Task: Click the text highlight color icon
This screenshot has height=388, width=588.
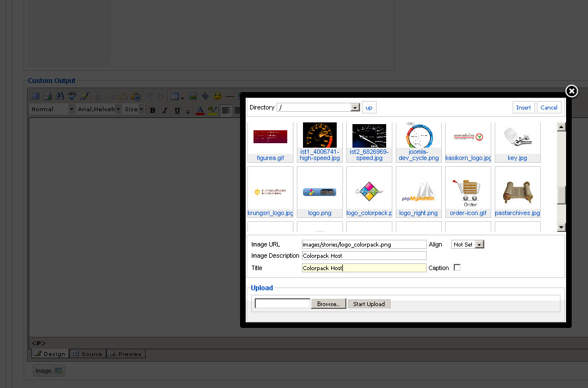Action: click(x=211, y=110)
